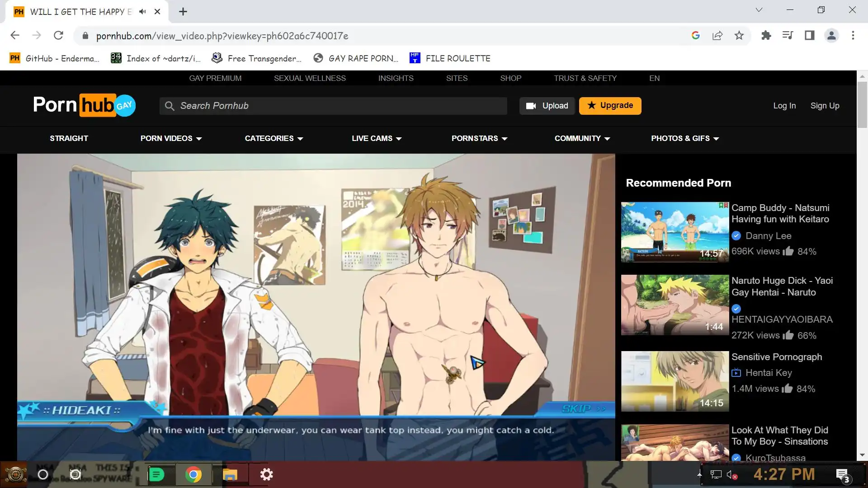Click the Log In link
Screen dimensions: 868x488
click(x=784, y=106)
